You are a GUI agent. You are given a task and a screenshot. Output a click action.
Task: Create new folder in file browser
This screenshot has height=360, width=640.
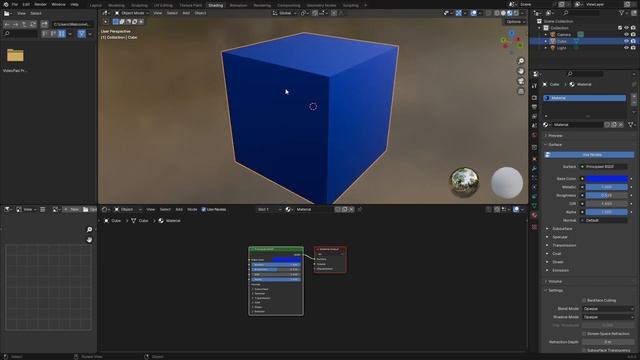pos(44,24)
